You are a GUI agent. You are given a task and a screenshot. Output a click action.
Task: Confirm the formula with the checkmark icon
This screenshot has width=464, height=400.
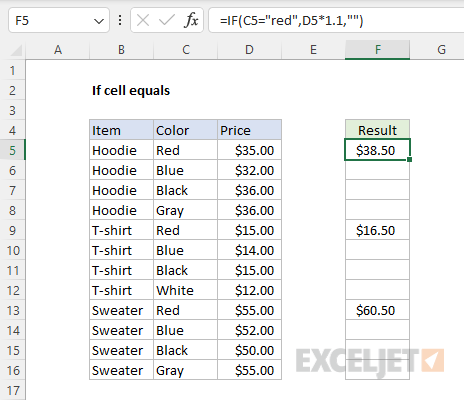coord(167,21)
